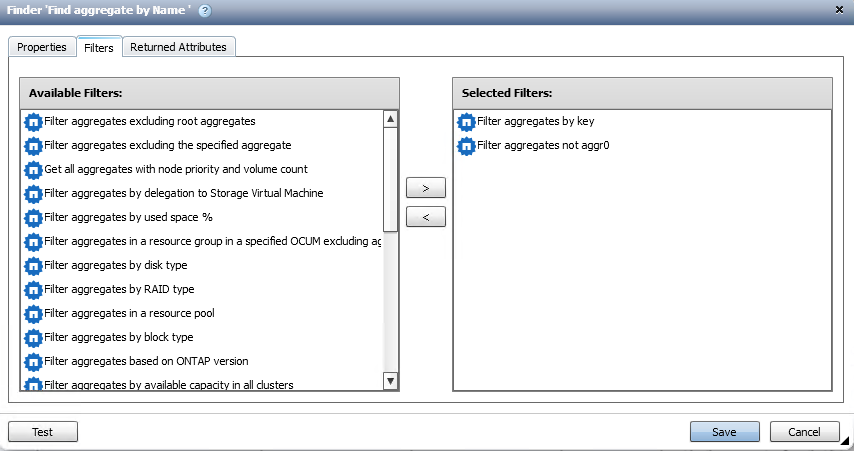Remove selected filter with < button
The height and width of the screenshot is (451, 854).
point(425,217)
